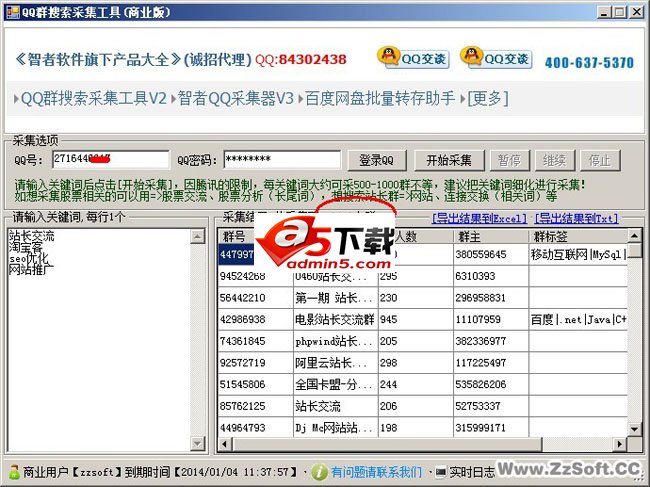Select group row 92572719
The height and width of the screenshot is (487, 650).
(422, 363)
